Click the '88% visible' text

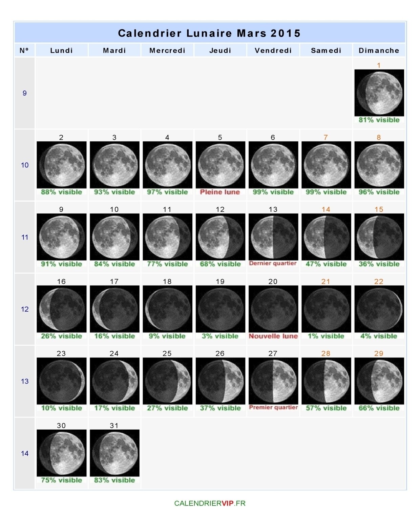62,192
